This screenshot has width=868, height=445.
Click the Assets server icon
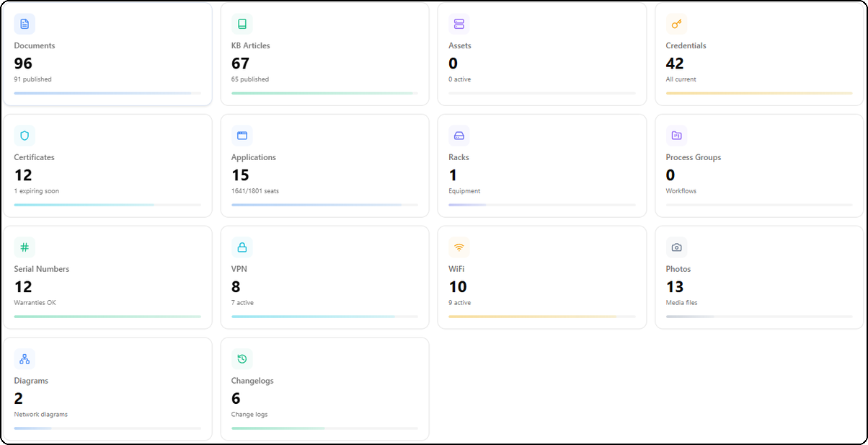[x=459, y=24]
